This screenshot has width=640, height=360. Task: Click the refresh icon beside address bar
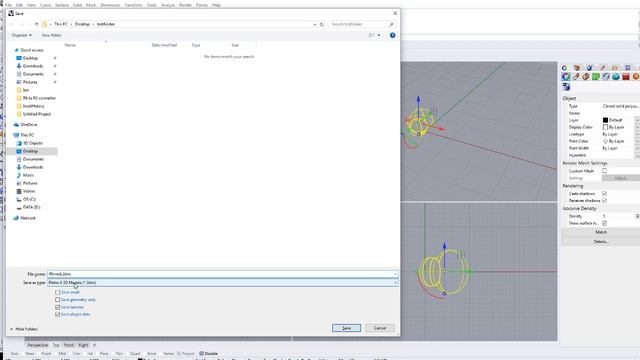coord(322,24)
